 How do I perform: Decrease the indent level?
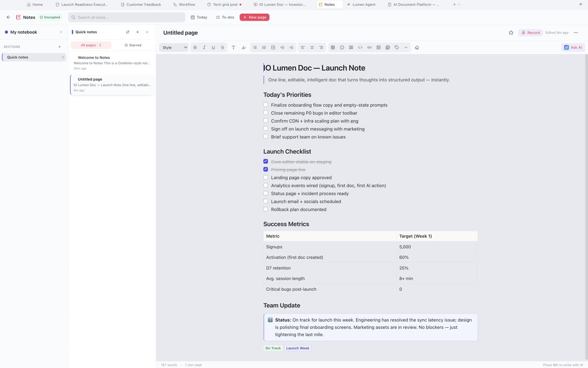coord(282,48)
